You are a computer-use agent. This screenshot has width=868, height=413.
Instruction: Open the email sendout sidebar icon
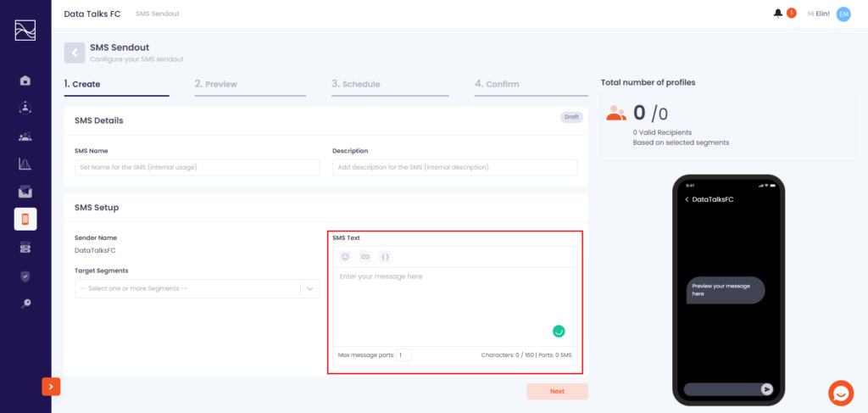point(25,192)
